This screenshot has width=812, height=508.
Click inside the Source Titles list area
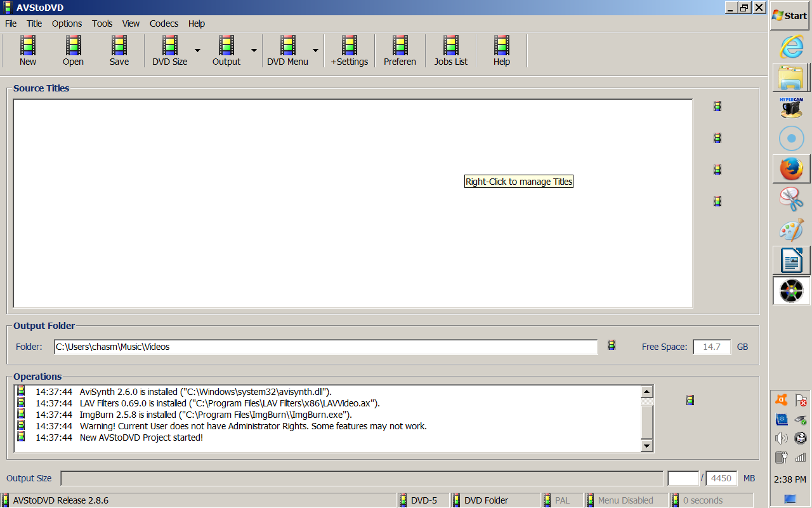(353, 203)
